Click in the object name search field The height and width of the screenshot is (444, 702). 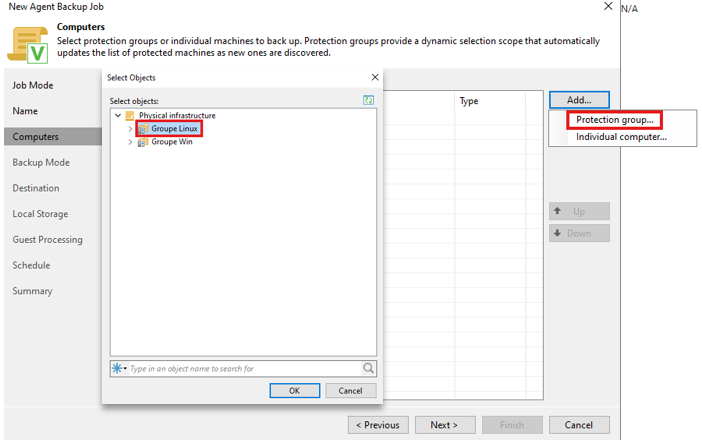(240, 368)
